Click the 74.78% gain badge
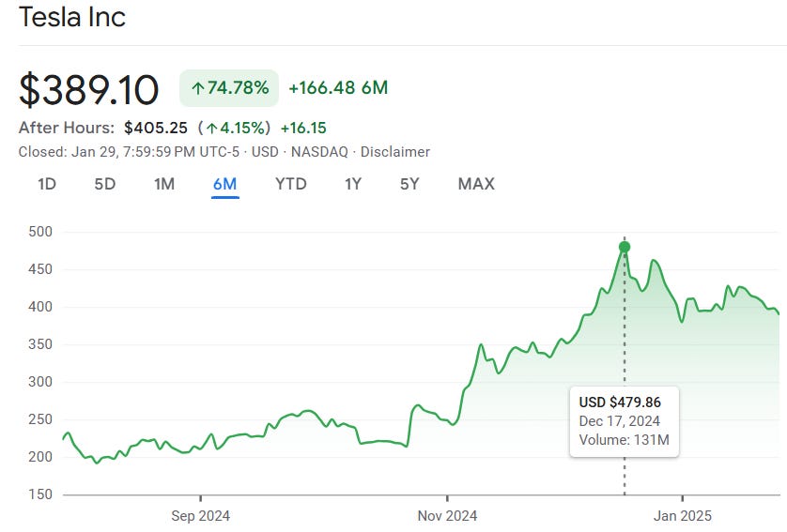 [229, 88]
